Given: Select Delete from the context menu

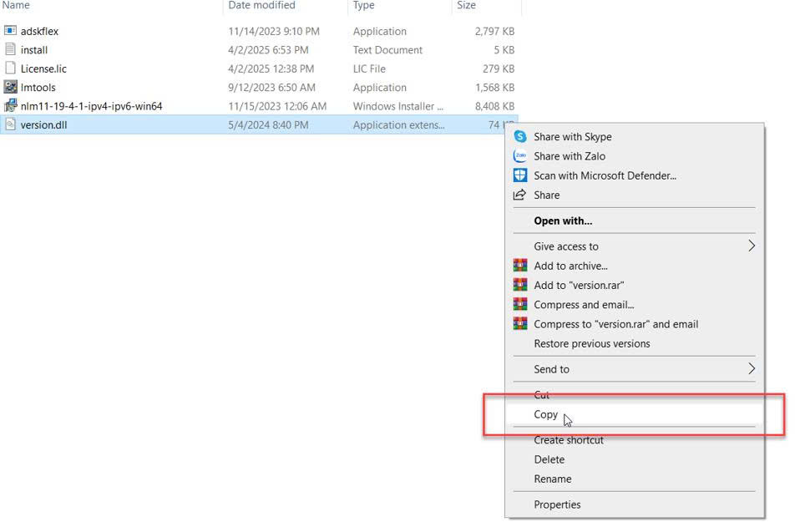Looking at the screenshot, I should pos(549,459).
